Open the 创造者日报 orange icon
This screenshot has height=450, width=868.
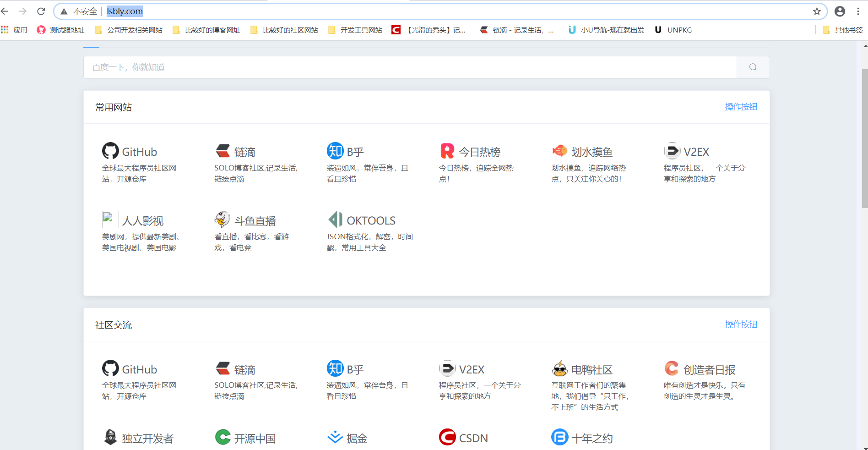[672, 368]
